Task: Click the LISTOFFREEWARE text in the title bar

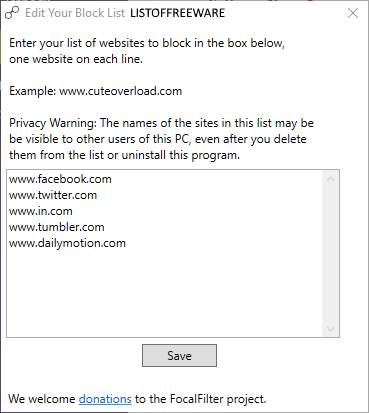Action: tap(178, 13)
